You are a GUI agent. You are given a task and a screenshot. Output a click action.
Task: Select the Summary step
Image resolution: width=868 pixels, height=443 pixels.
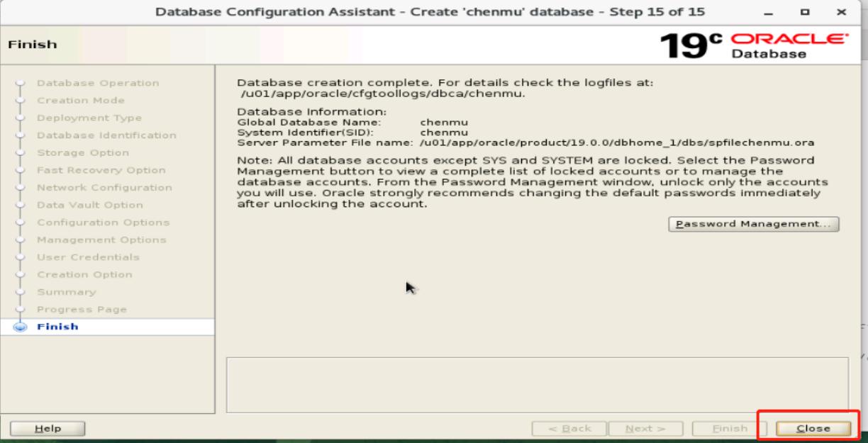[66, 291]
